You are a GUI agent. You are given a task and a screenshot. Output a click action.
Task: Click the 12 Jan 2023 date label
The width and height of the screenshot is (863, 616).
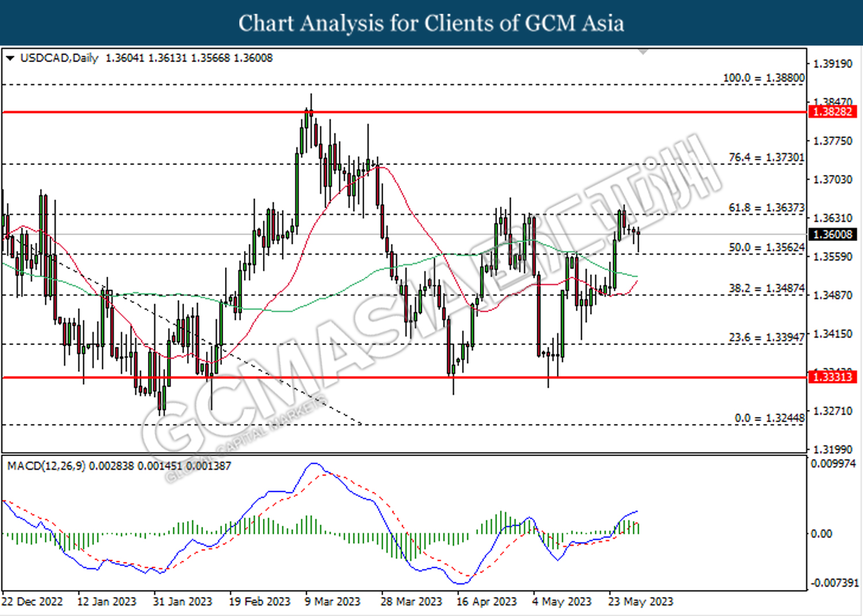(106, 602)
